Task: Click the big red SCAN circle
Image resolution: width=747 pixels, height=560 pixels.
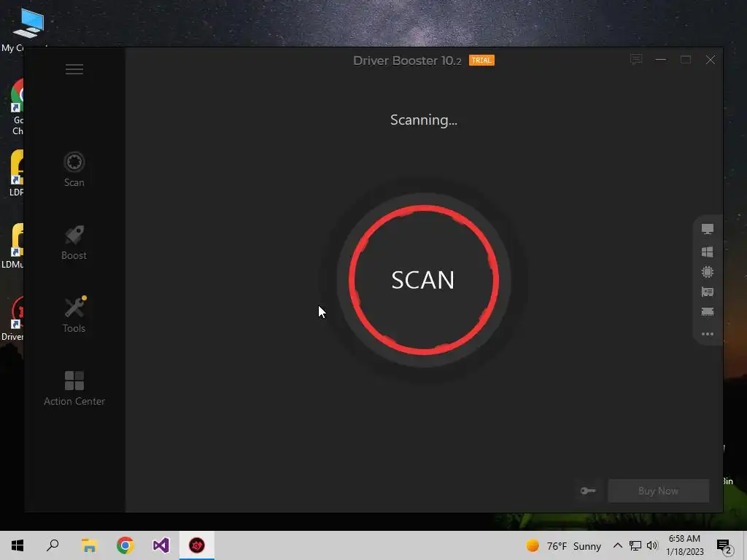Action: [424, 280]
